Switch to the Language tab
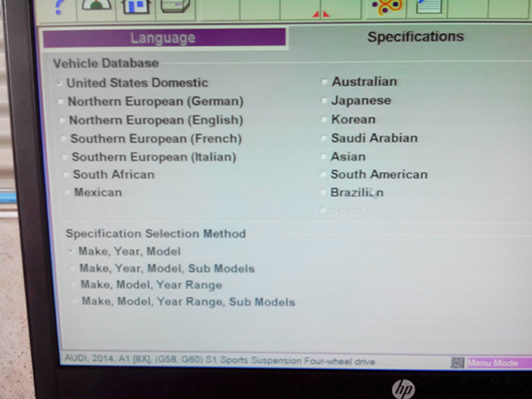Image resolution: width=532 pixels, height=399 pixels. (164, 37)
